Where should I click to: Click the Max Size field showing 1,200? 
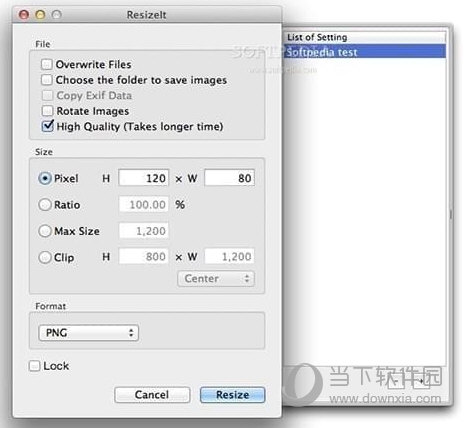pos(144,231)
